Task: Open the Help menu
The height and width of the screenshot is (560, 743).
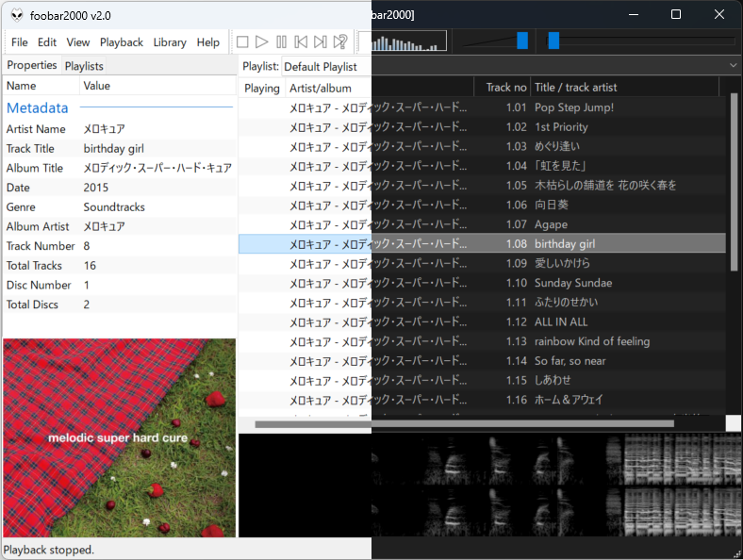Action: pyautogui.click(x=208, y=42)
